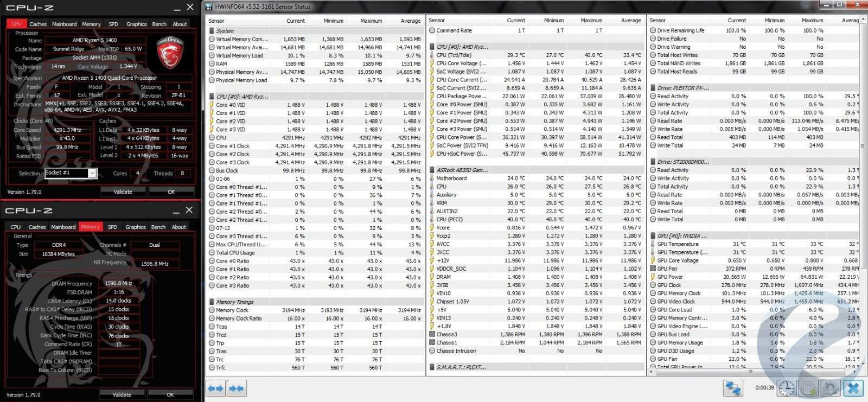868x402 pixels.
Task: Click the blue right-pointing double arrows button in HWiNFO
Action: tap(236, 388)
